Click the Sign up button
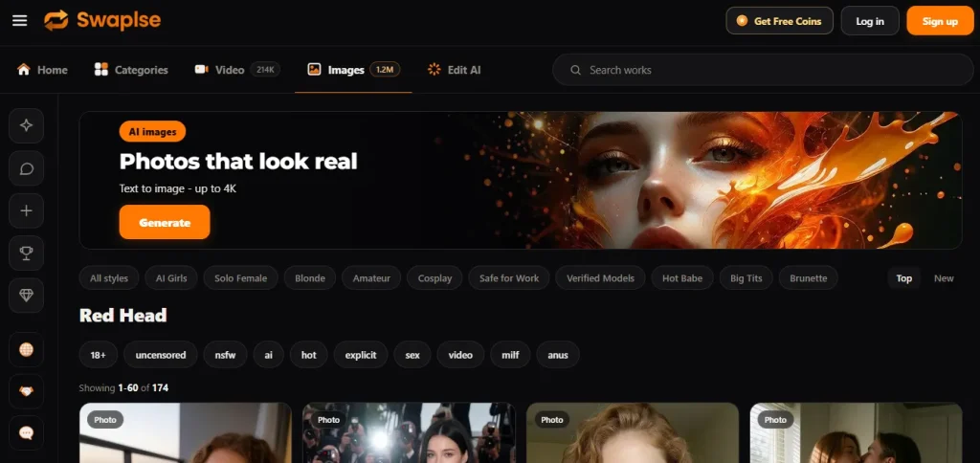Image resolution: width=980 pixels, height=463 pixels. tap(940, 21)
